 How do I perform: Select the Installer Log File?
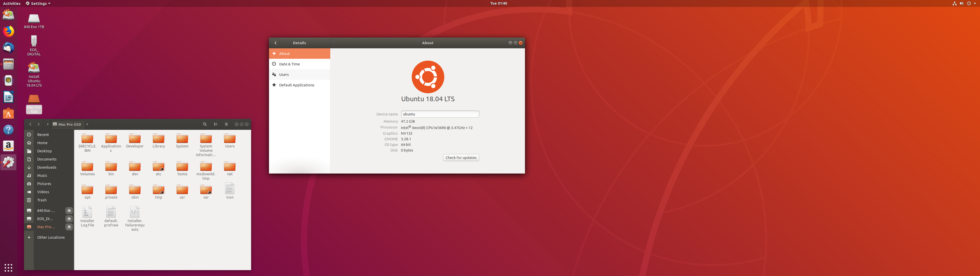87,216
